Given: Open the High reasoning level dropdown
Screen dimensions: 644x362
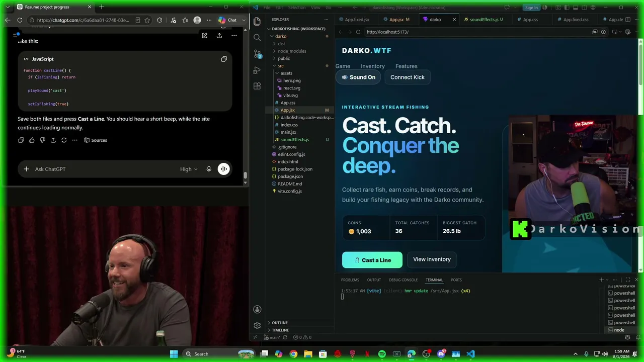Looking at the screenshot, I should (x=189, y=169).
